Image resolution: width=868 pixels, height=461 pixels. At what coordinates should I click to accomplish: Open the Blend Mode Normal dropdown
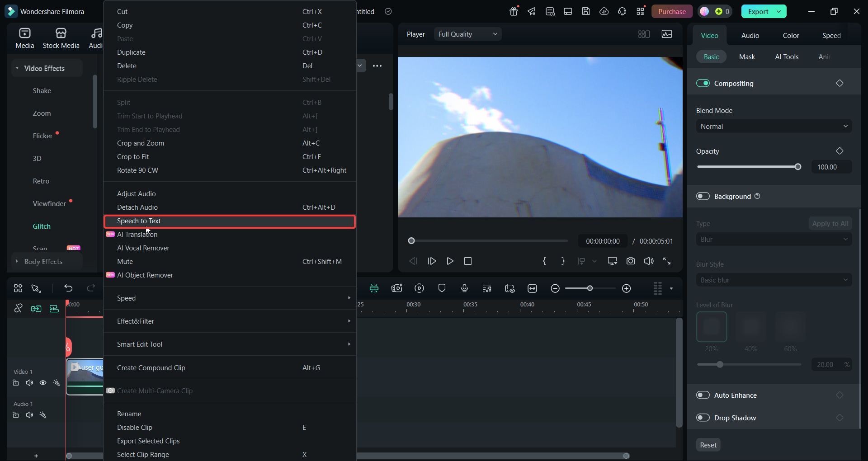click(x=774, y=127)
